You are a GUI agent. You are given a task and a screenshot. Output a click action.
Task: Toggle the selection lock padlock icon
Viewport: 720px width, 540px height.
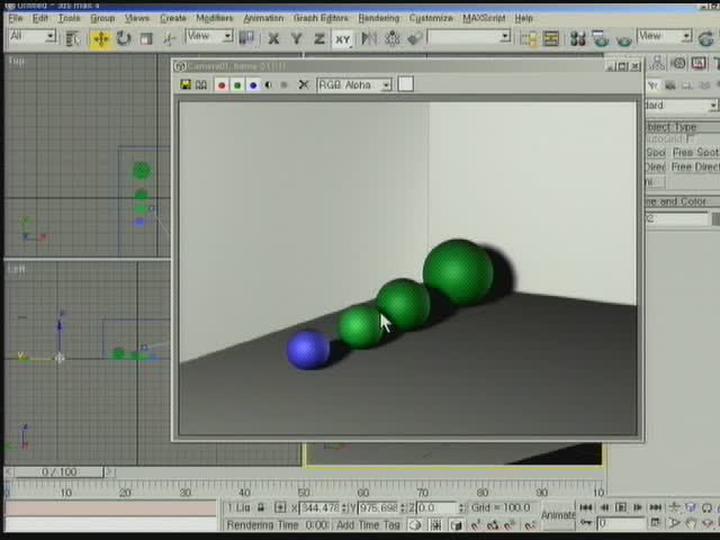pos(261,508)
